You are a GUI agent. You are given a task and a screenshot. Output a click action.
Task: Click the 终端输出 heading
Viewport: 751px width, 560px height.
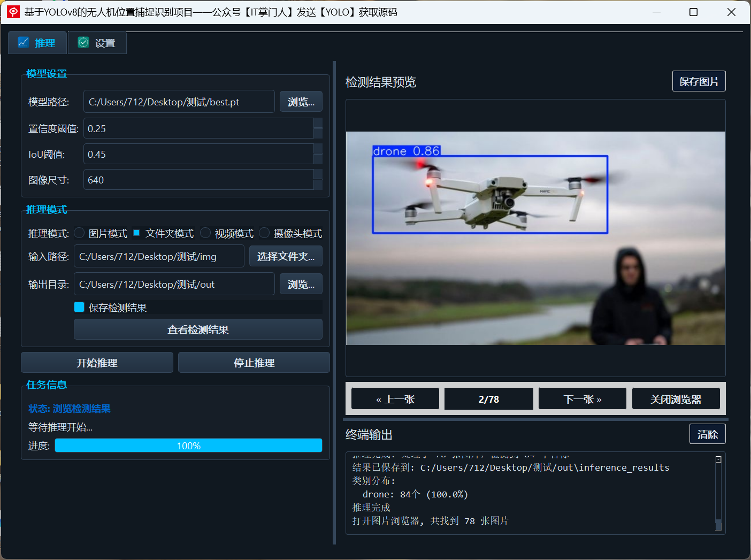click(369, 435)
